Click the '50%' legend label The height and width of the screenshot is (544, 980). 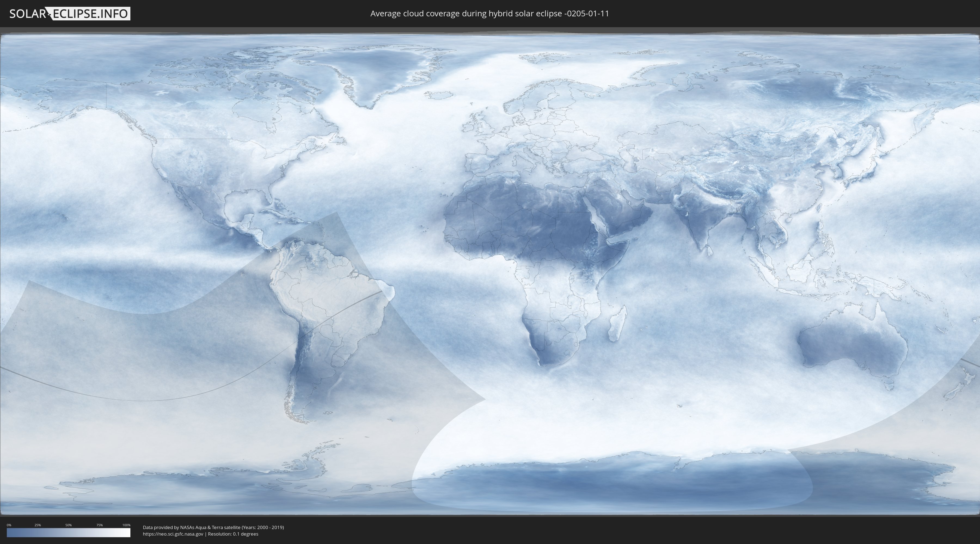point(69,525)
